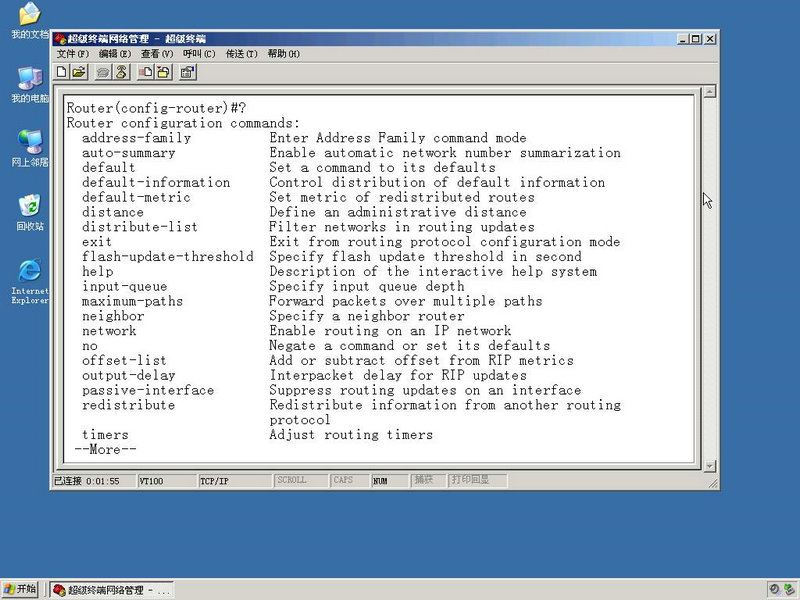The height and width of the screenshot is (600, 800).
Task: Click the grayed Call toolbar icon
Action: 104,72
